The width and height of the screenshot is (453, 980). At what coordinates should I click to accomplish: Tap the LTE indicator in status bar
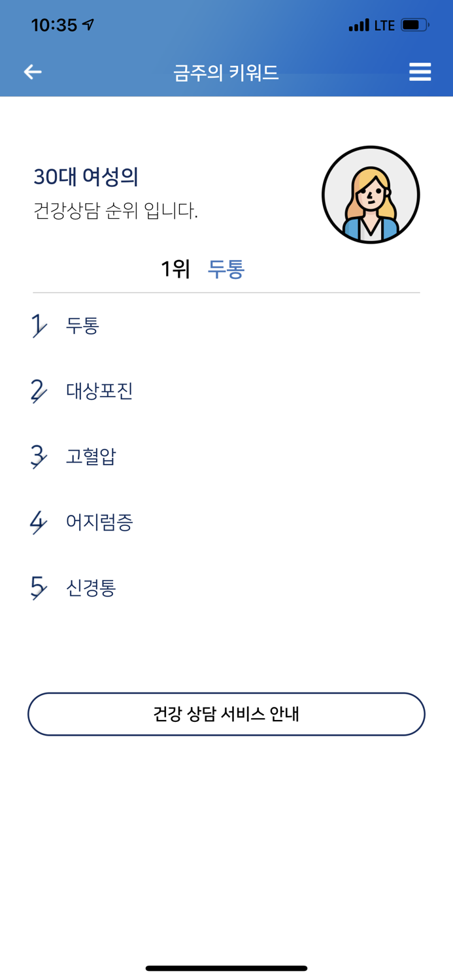coord(384,25)
